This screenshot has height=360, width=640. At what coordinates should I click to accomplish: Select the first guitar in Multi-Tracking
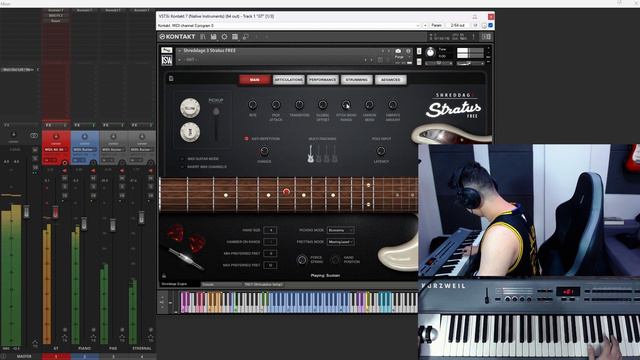pyautogui.click(x=311, y=154)
